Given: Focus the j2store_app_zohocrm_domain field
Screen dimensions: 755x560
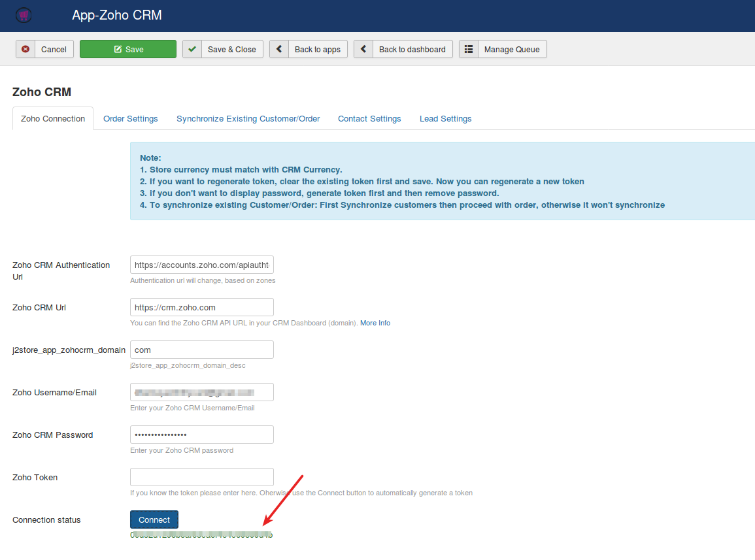Looking at the screenshot, I should pos(202,350).
